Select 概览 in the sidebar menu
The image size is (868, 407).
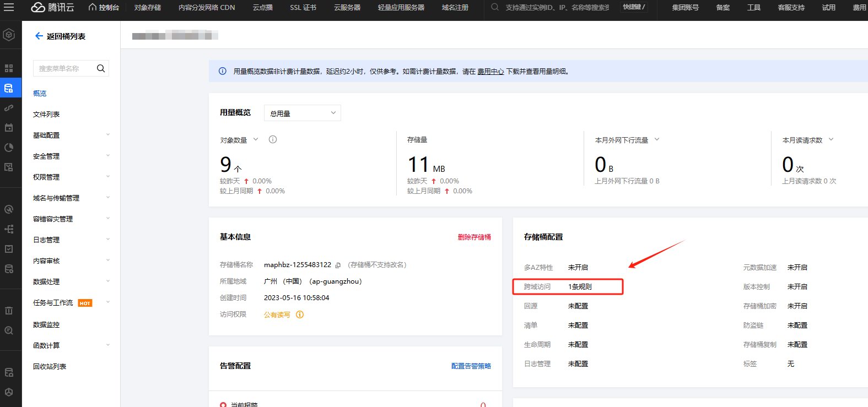pos(40,93)
